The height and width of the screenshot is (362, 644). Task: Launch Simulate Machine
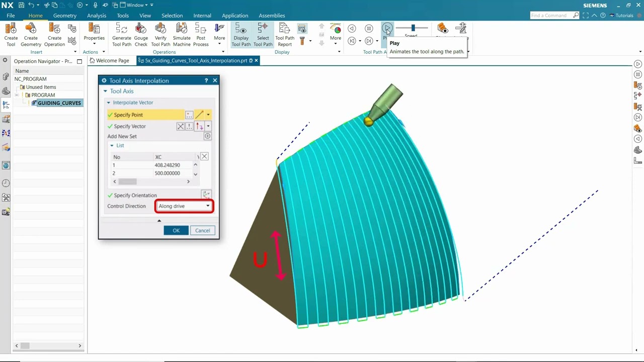[x=182, y=35]
